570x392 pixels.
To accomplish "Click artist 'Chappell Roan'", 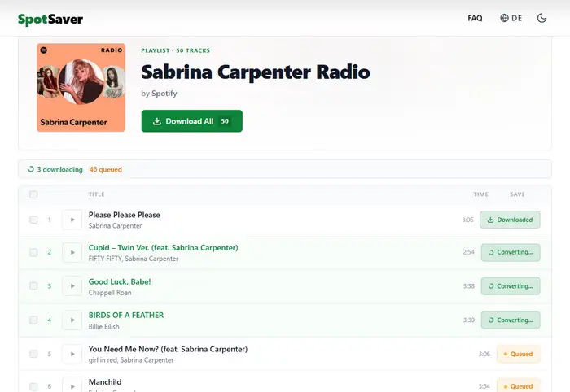I will [110, 293].
